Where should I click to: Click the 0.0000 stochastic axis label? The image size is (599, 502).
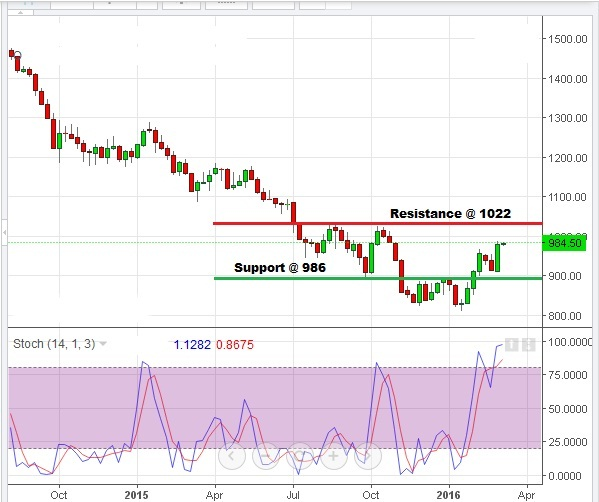click(565, 476)
